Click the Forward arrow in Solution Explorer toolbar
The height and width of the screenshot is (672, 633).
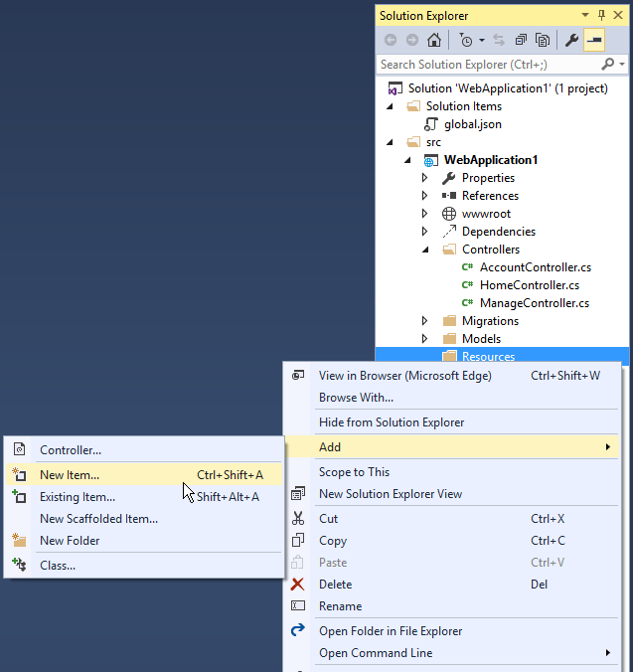pos(412,40)
